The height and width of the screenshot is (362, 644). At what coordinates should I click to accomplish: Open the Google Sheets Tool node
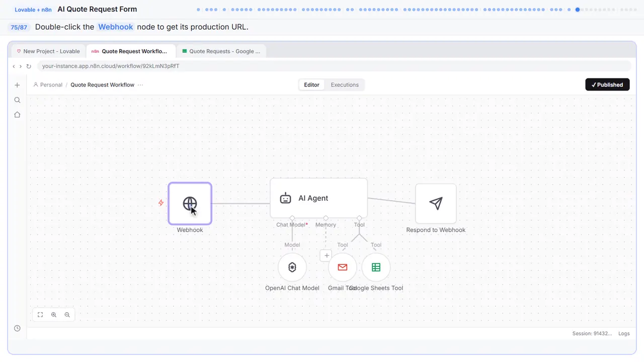pyautogui.click(x=376, y=267)
